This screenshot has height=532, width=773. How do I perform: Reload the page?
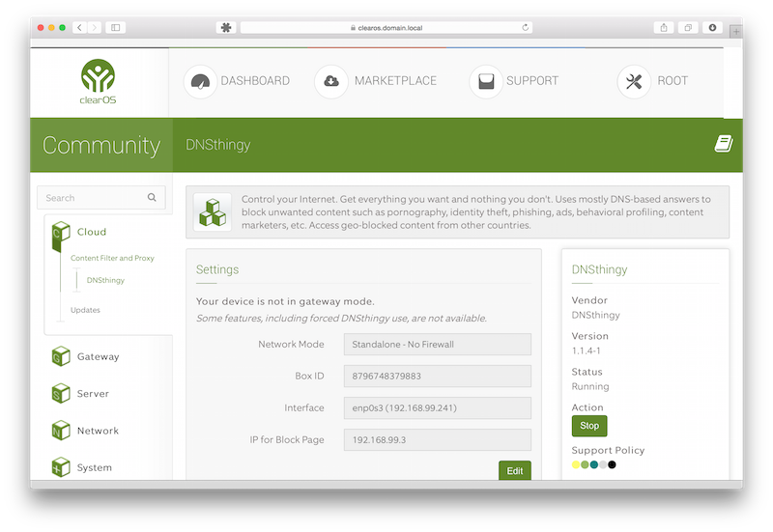[526, 28]
